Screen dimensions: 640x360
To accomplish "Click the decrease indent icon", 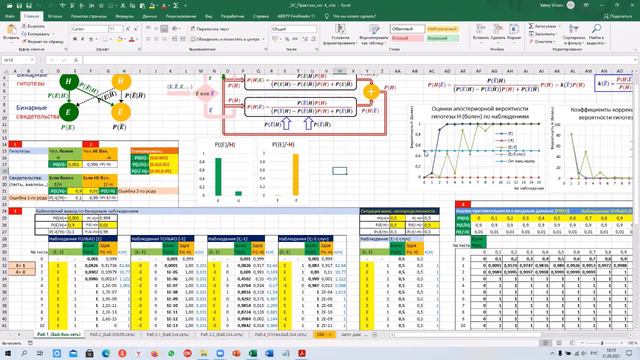I will coord(174,39).
